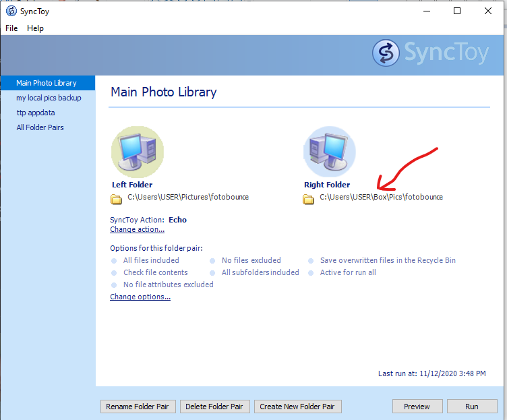Click the Right Folder computer icon
The image size is (507, 420).
point(330,152)
